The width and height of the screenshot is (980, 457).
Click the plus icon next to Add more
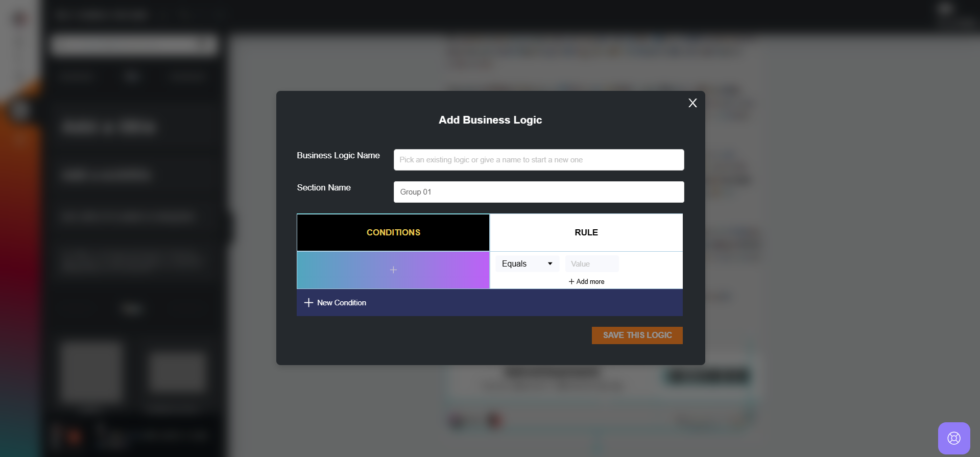point(571,282)
